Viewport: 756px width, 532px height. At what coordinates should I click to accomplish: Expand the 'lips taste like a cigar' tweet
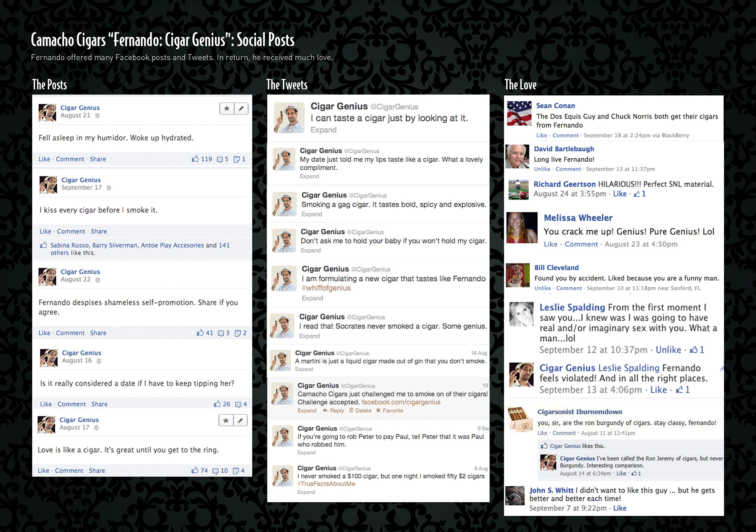[309, 176]
